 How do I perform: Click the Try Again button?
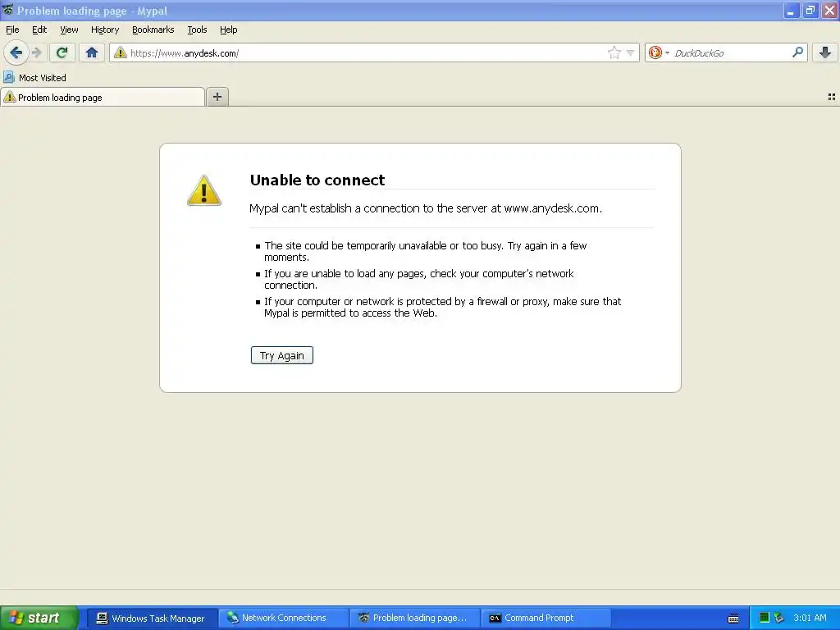[282, 355]
